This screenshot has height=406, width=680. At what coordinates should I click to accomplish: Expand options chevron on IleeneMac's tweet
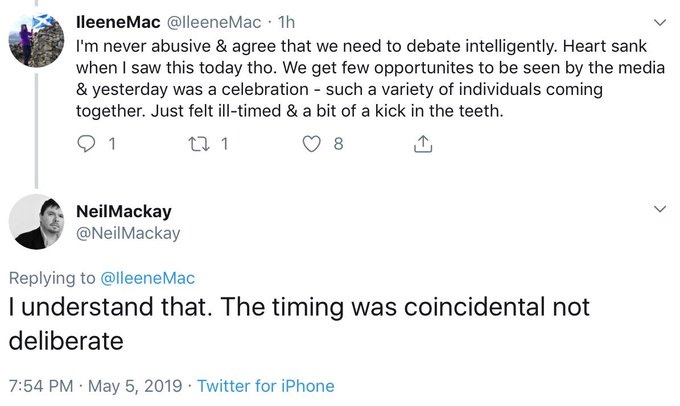[660, 22]
